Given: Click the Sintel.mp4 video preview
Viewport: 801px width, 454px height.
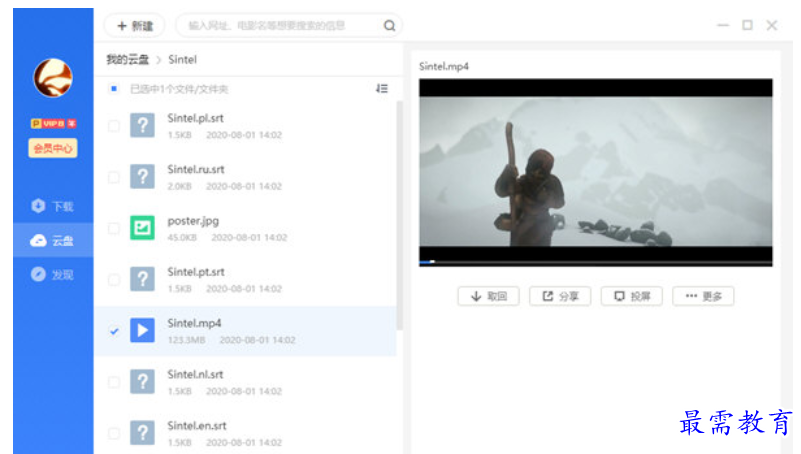Looking at the screenshot, I should click(x=596, y=172).
